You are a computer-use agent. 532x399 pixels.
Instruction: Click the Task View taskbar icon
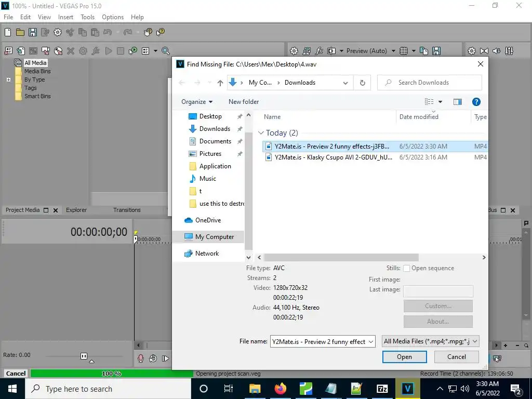point(229,389)
